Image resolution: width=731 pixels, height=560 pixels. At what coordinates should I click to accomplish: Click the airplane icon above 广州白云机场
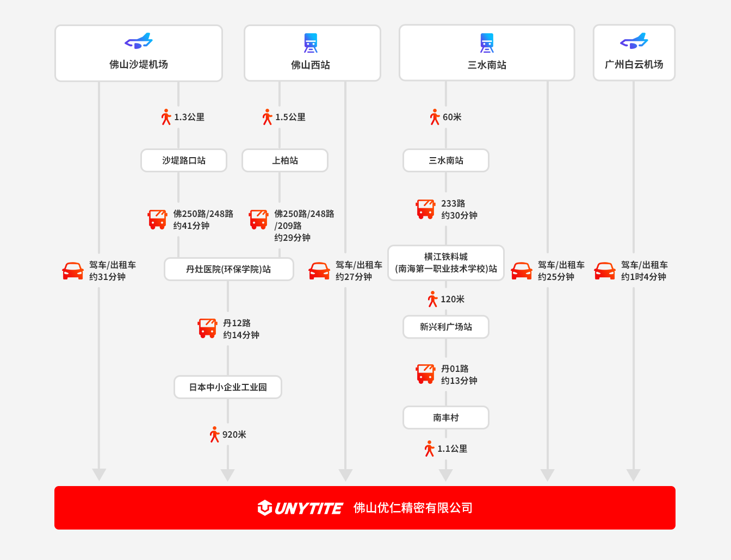pos(634,41)
